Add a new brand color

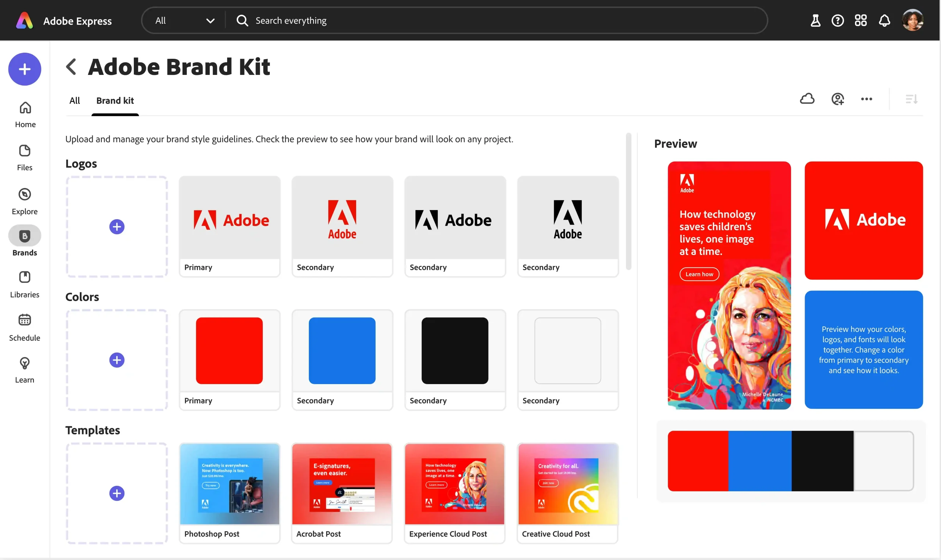(x=117, y=360)
